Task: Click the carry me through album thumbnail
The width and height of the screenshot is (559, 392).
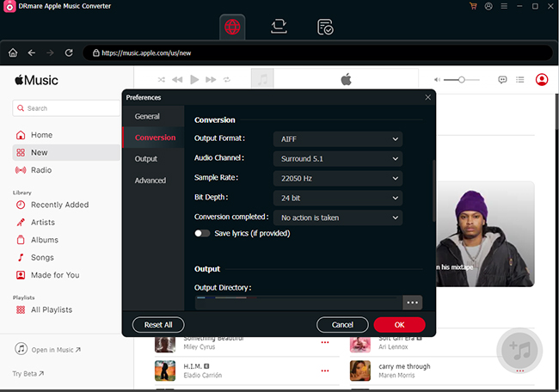Action: (360, 371)
